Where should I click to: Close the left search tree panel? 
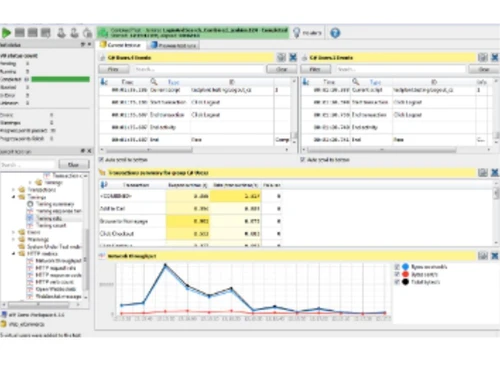89,151
